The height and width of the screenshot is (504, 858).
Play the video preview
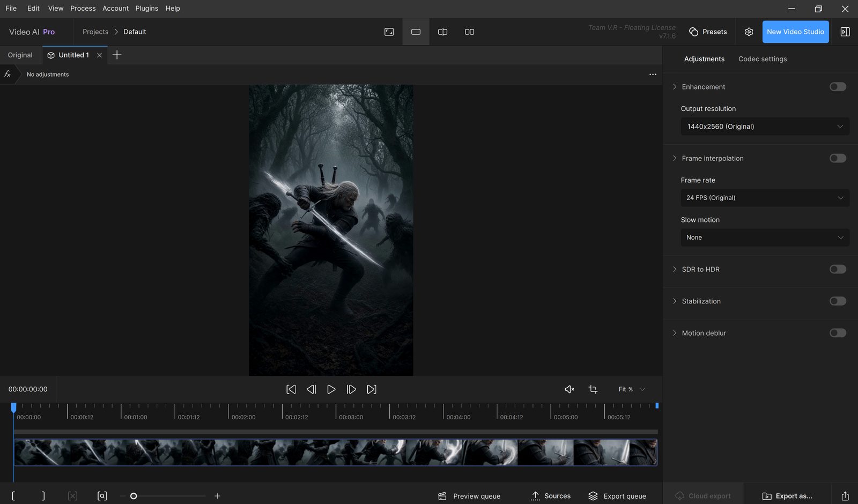click(331, 389)
